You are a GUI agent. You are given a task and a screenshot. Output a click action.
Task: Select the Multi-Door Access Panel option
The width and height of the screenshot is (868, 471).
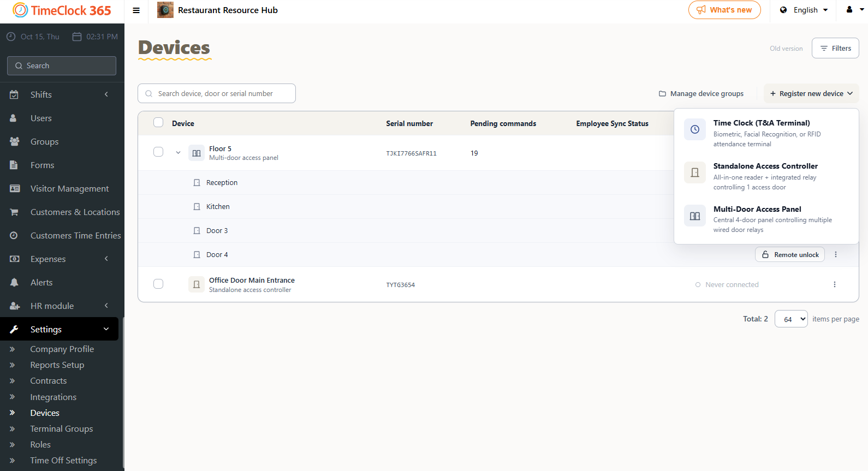tap(766, 219)
